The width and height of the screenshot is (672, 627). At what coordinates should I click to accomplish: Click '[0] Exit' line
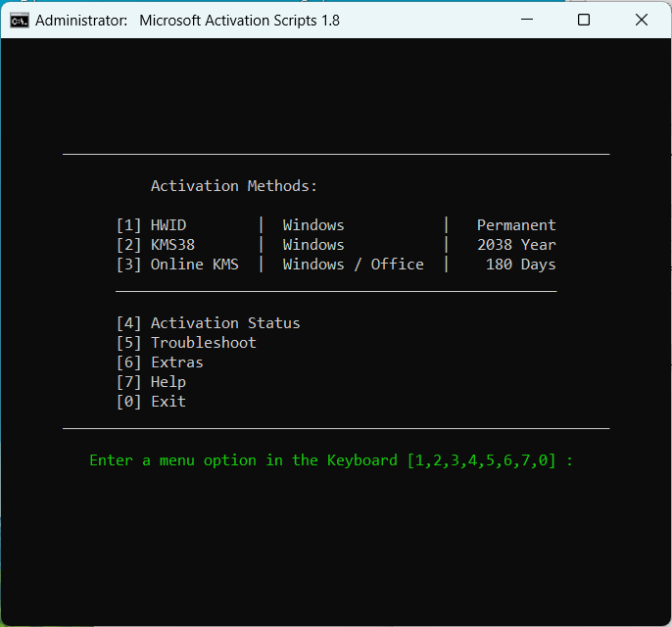(x=151, y=402)
